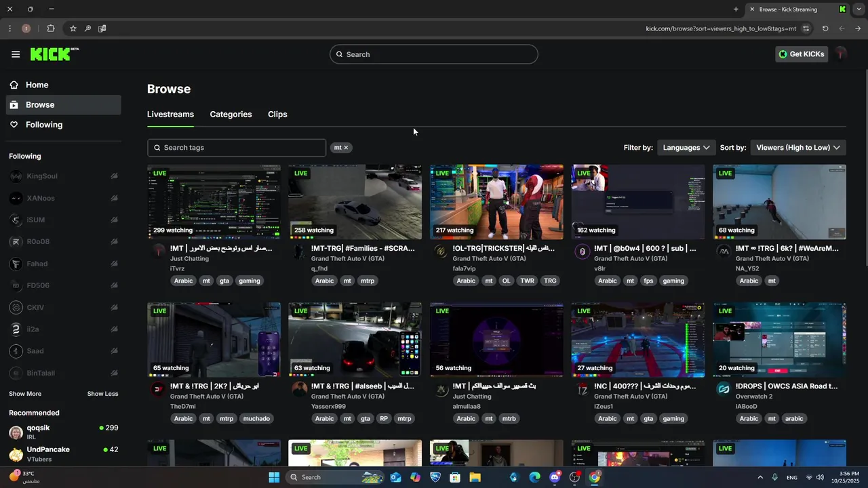Viewport: 868px width, 488px height.
Task: Toggle offline notification icon for Saad
Action: point(114,350)
